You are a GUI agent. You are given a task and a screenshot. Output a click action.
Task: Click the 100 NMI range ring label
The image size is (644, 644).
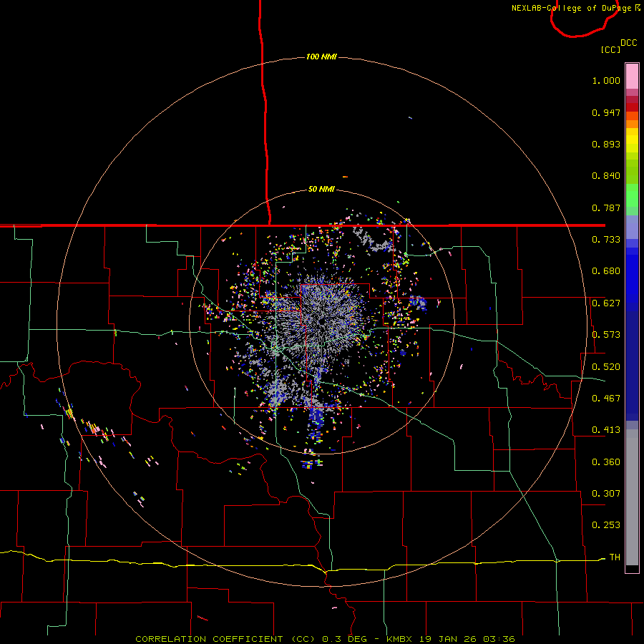click(x=321, y=57)
